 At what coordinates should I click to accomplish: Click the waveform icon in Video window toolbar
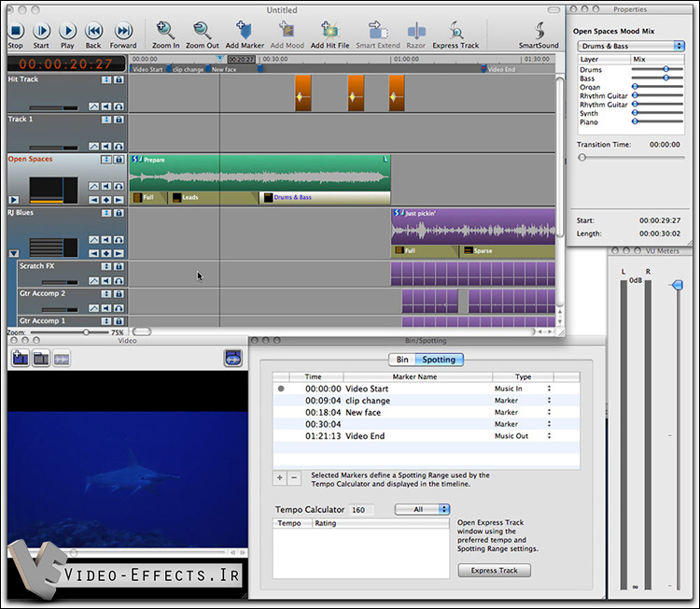coord(62,359)
